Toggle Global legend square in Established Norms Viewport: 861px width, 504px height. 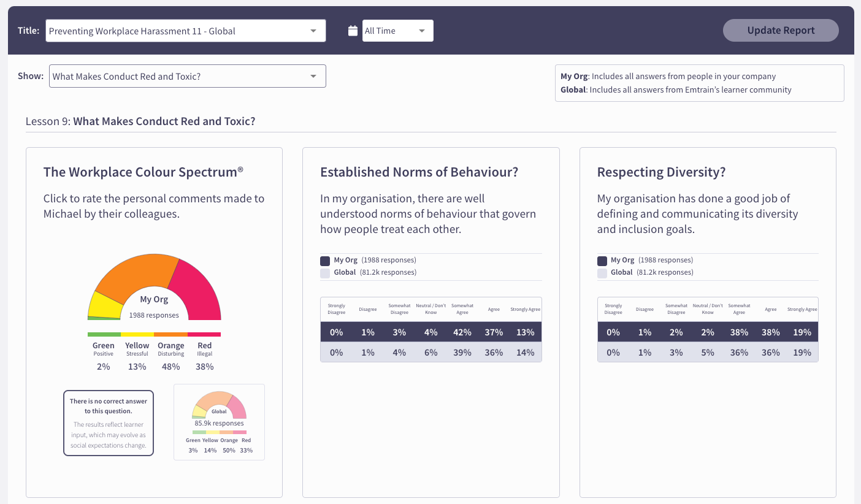point(325,273)
